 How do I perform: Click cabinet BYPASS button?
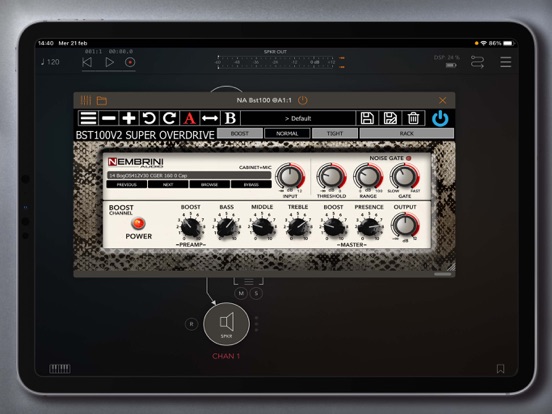(251, 184)
